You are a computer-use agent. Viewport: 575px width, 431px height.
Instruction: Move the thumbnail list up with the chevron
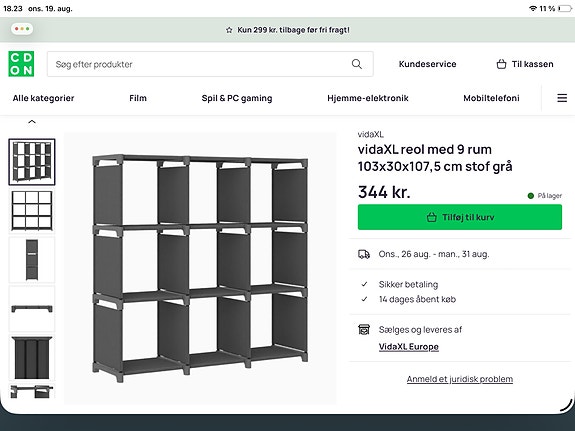(32, 122)
